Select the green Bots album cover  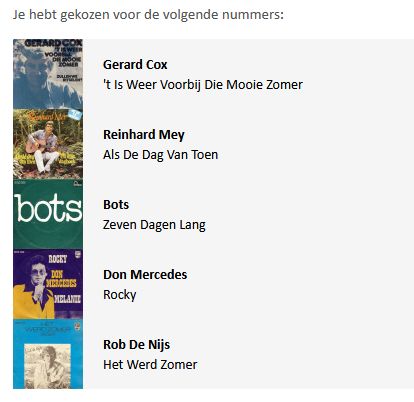tap(48, 214)
